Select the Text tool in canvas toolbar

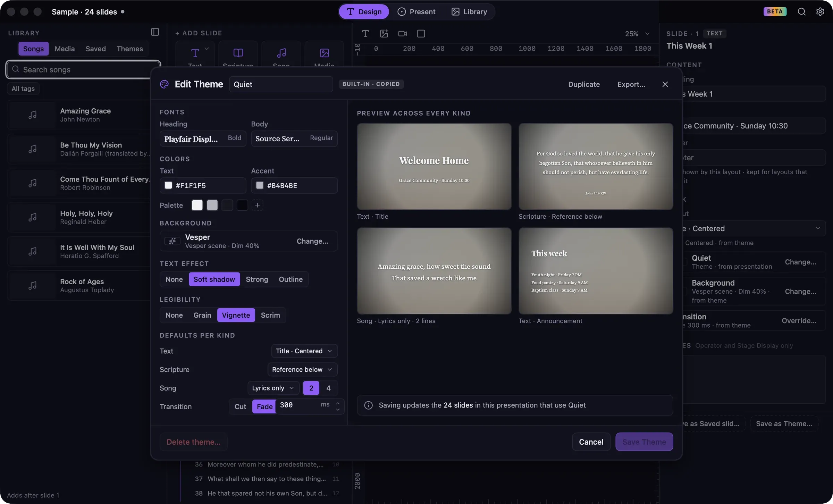pyautogui.click(x=365, y=33)
